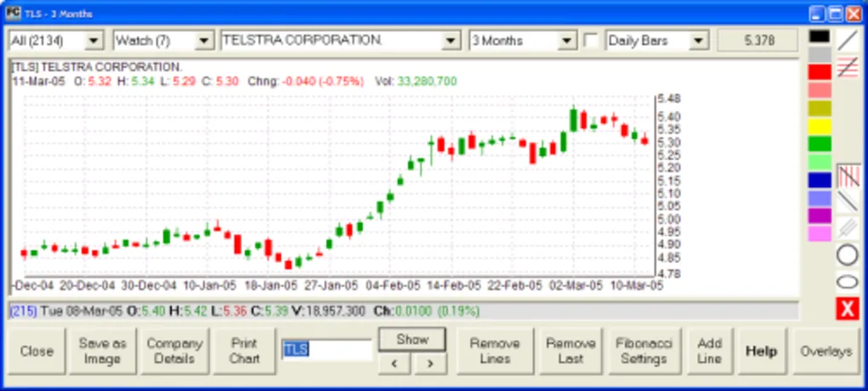The image size is (868, 391).
Task: Click the 5.378 price display box
Action: tap(758, 41)
